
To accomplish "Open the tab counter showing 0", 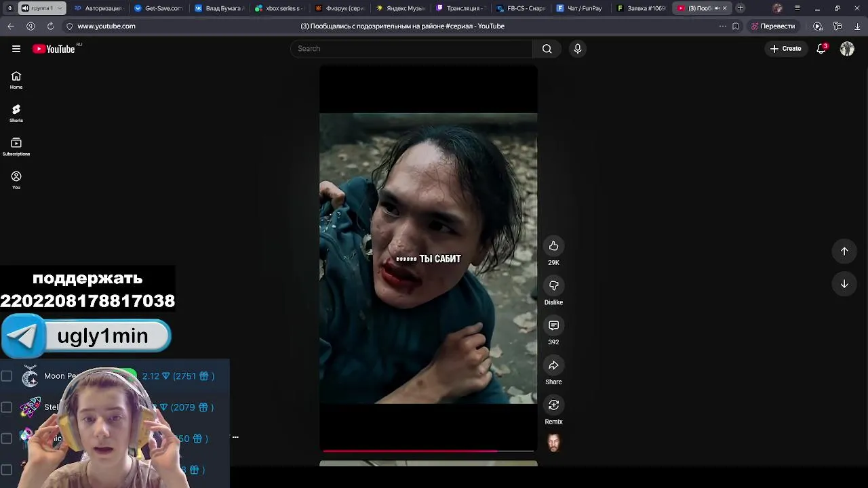I will [9, 8].
